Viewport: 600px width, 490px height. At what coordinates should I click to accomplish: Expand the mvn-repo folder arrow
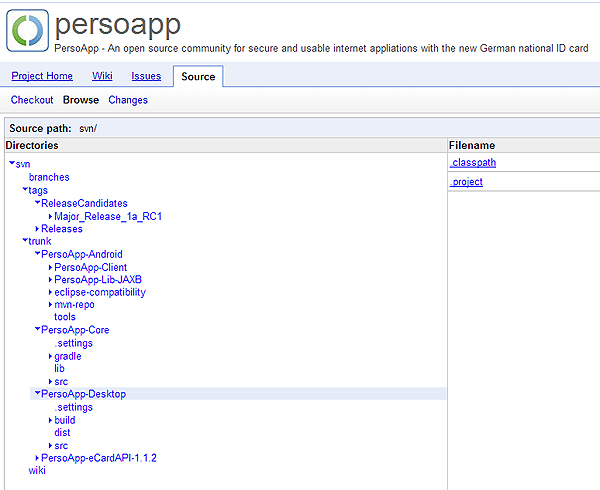[x=51, y=304]
